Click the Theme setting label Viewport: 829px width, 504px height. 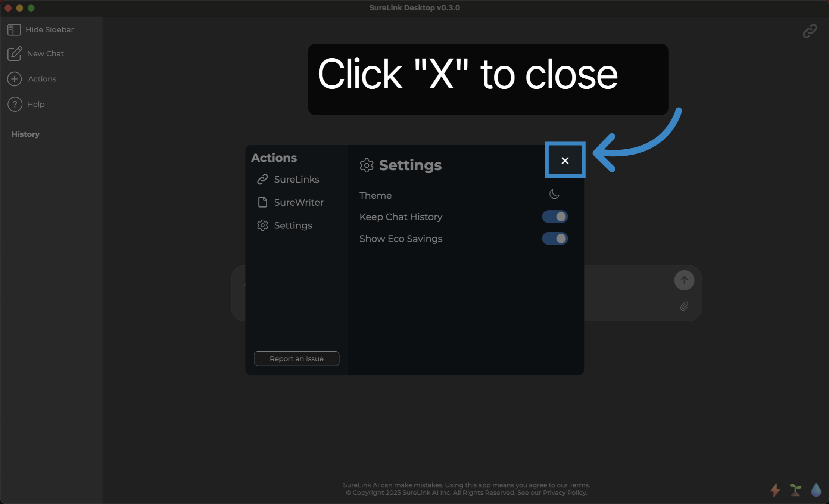375,195
